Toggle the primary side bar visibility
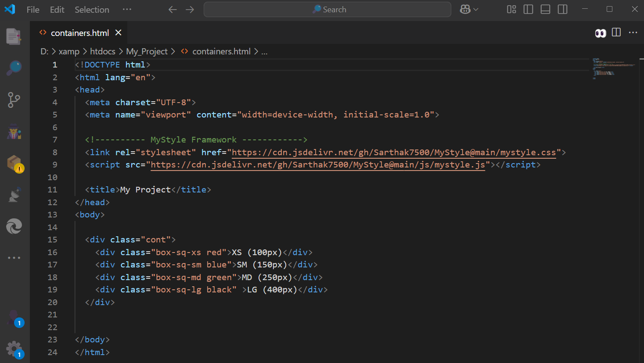The image size is (644, 363). (x=528, y=10)
